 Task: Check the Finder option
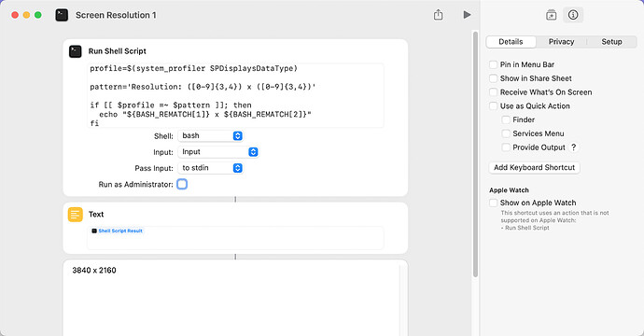(x=506, y=120)
